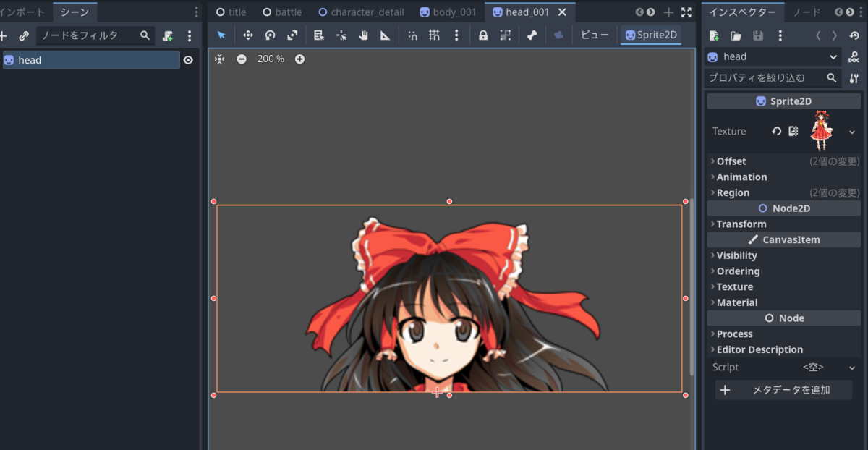This screenshot has width=868, height=450.
Task: Switch to the ノード tab
Action: click(x=807, y=12)
